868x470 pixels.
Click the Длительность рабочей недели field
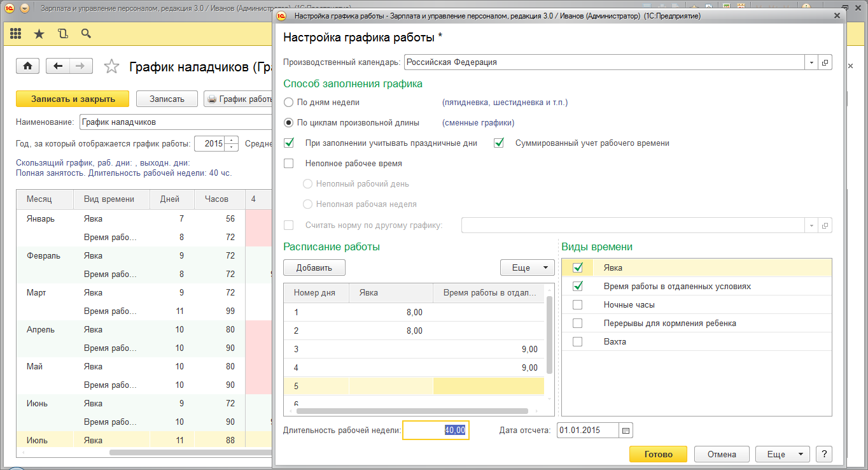[436, 431]
